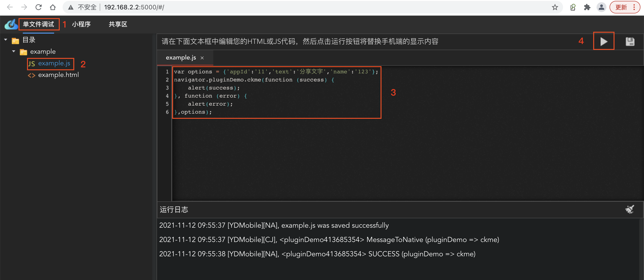The image size is (644, 280).
Task: Go to the browser home page
Action: click(x=53, y=7)
